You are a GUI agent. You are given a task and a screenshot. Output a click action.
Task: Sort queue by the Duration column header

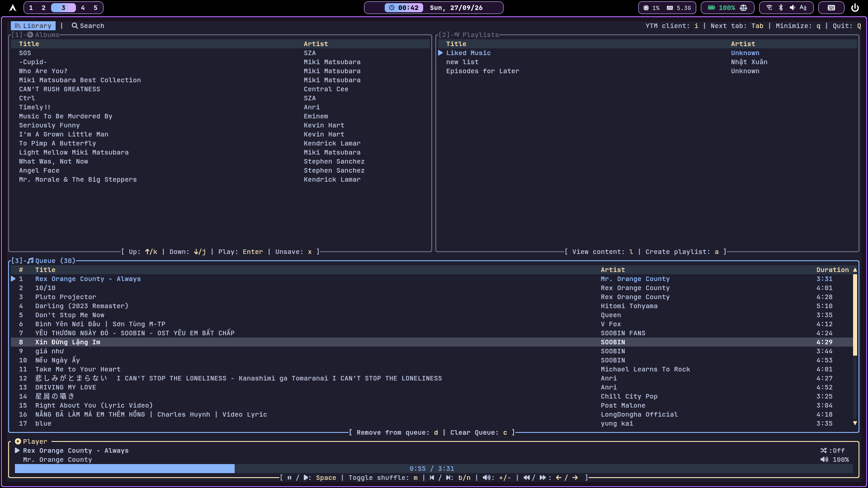(x=832, y=270)
